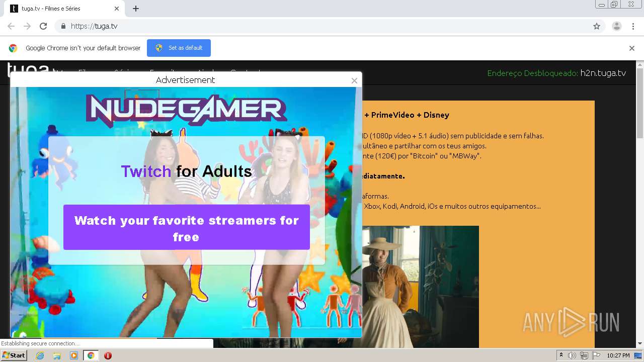This screenshot has height=362, width=644.
Task: Click the volume speaker tray icon
Action: click(x=572, y=355)
